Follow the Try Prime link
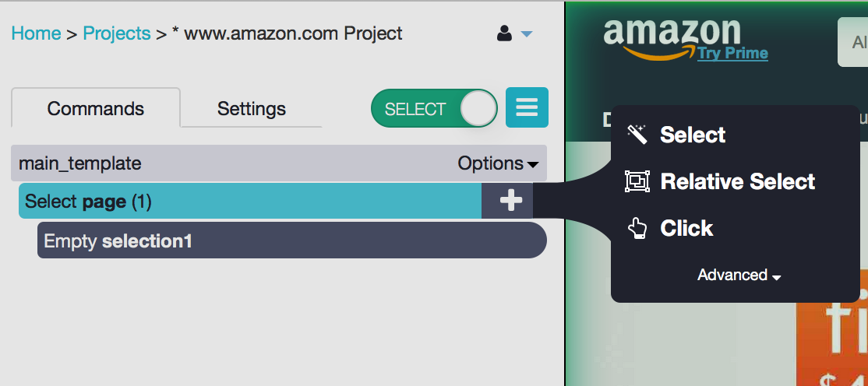The image size is (868, 386). click(732, 54)
